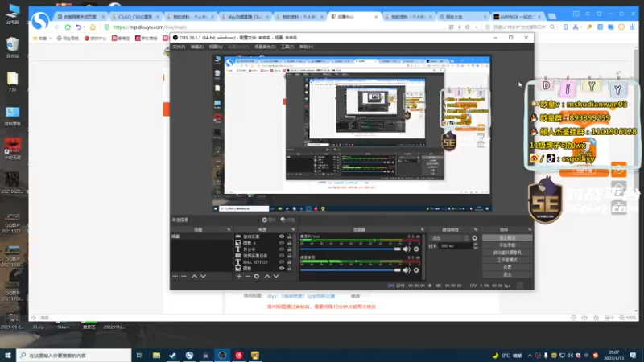The width and height of the screenshot is (644, 362).
Task: Move selected source down in list
Action: point(276,277)
